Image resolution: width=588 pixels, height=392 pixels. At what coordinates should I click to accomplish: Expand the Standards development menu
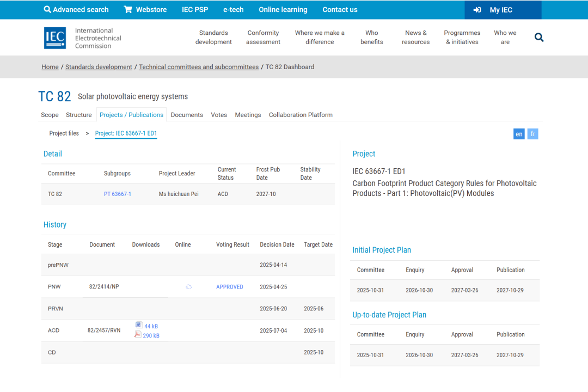pyautogui.click(x=213, y=38)
